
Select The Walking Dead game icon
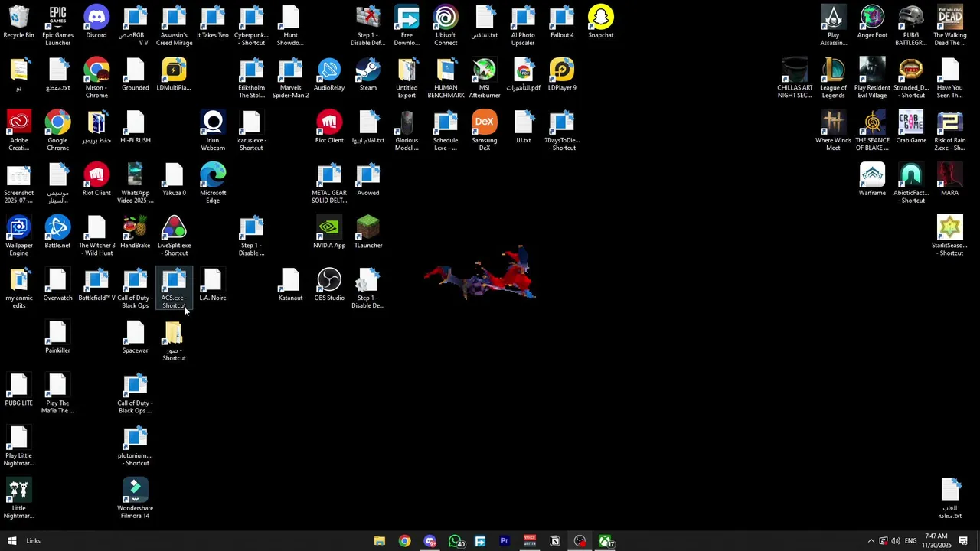[950, 26]
